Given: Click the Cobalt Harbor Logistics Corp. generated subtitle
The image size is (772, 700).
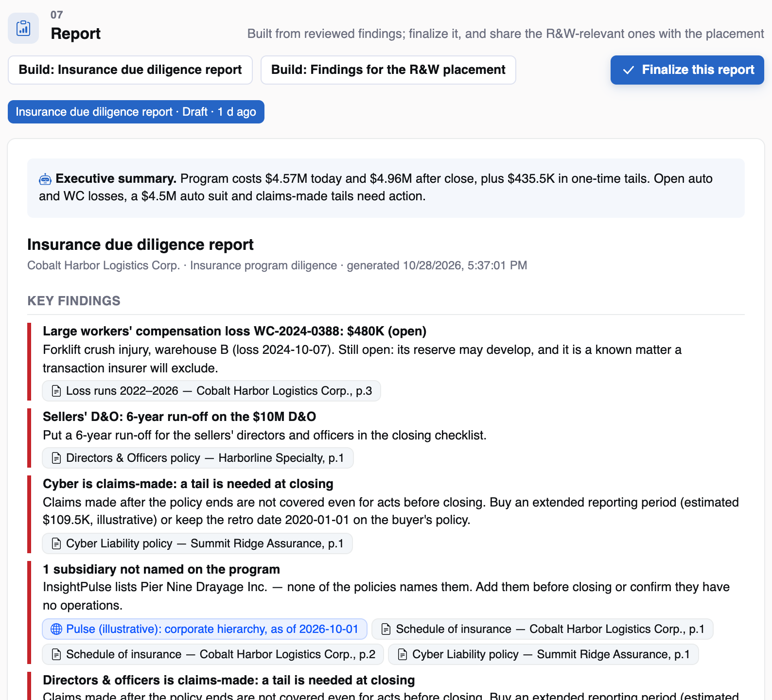Looking at the screenshot, I should click(x=277, y=265).
